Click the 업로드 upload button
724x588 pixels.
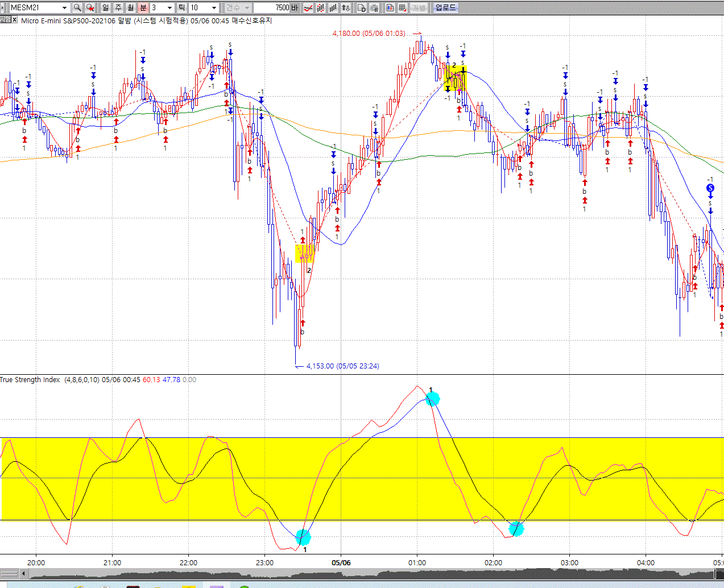coord(445,7)
